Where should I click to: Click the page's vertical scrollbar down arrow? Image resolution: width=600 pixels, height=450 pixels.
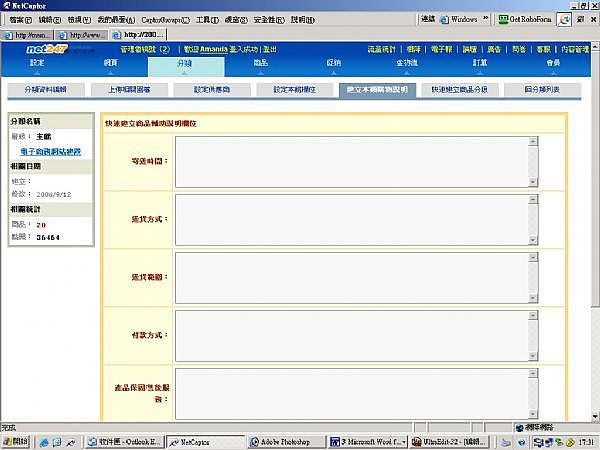593,416
